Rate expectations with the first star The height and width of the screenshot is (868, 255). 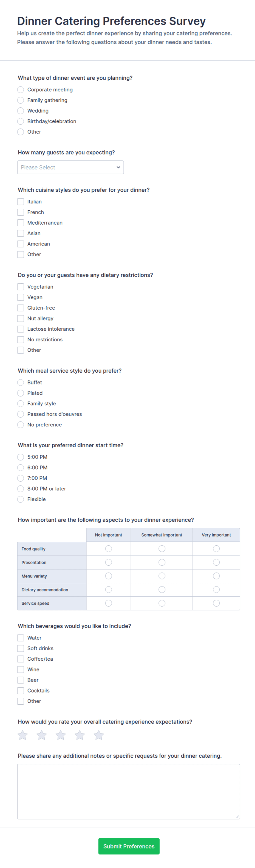22,735
